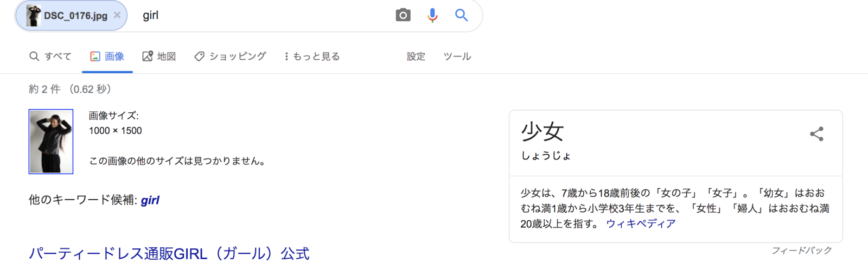This screenshot has width=868, height=262.
Task: Click the 少女 panel title
Action: pyautogui.click(x=542, y=132)
